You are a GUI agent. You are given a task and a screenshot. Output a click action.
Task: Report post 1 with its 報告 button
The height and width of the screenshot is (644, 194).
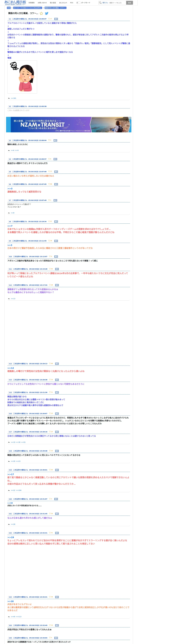point(56,19)
